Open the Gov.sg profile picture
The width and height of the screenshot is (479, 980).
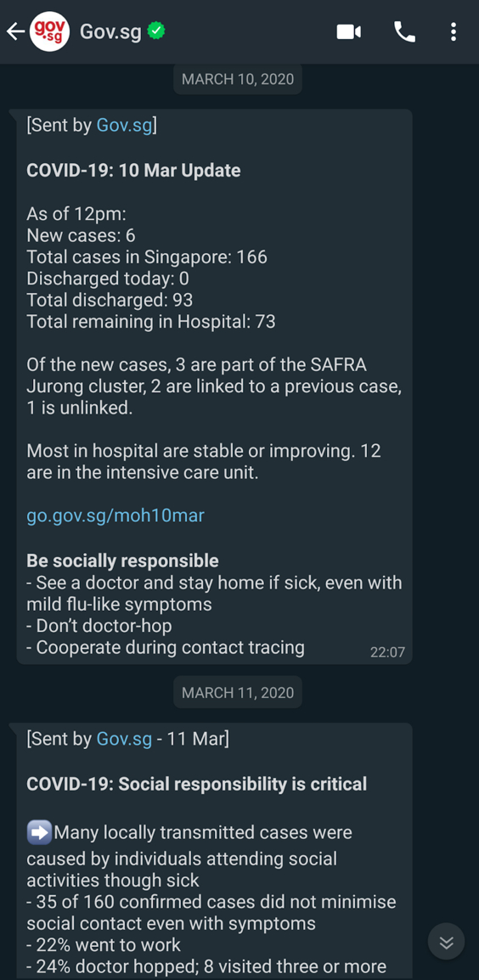[x=49, y=31]
